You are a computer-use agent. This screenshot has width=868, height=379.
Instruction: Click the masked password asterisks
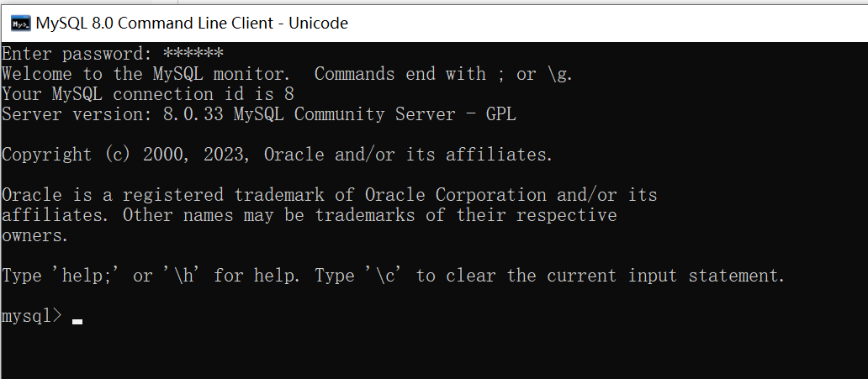(193, 54)
